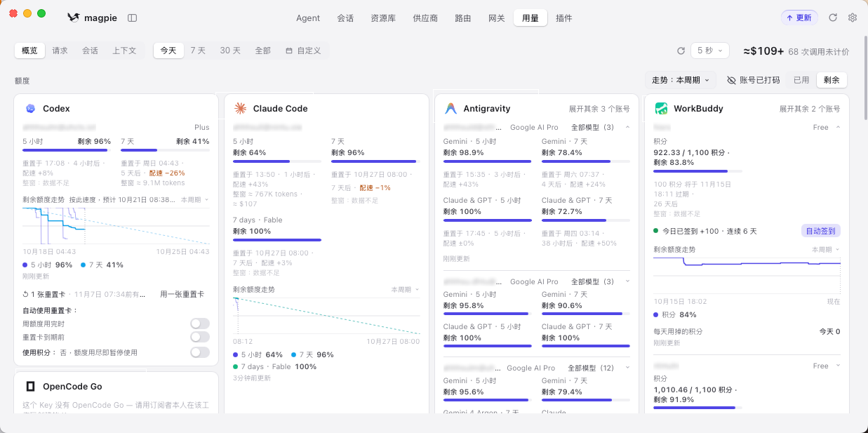Enable the 重置卡到期前 toggle
The height and width of the screenshot is (433, 868).
pos(200,337)
